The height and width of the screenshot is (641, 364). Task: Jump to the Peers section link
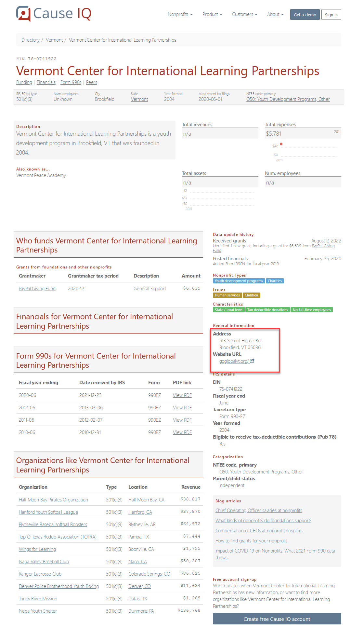click(x=92, y=82)
